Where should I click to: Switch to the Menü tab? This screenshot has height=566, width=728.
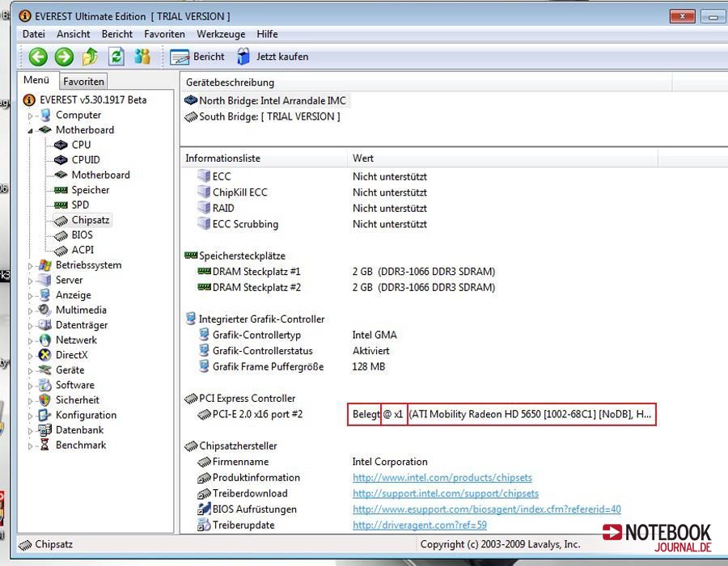tap(36, 80)
